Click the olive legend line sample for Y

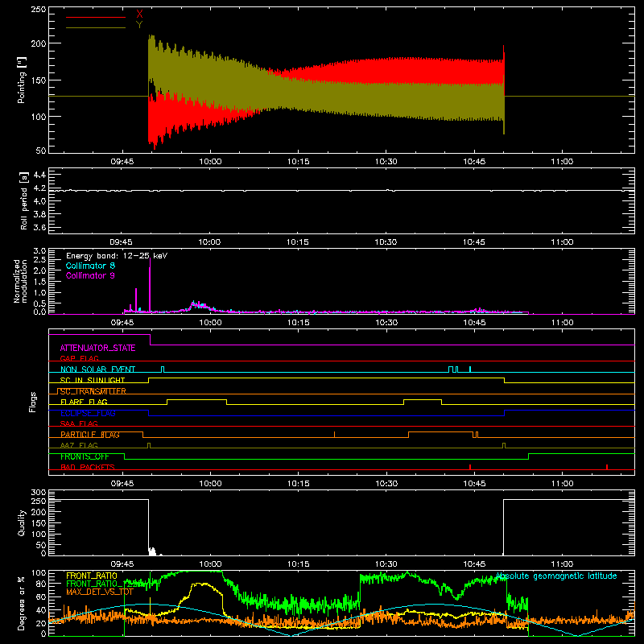tap(96, 27)
